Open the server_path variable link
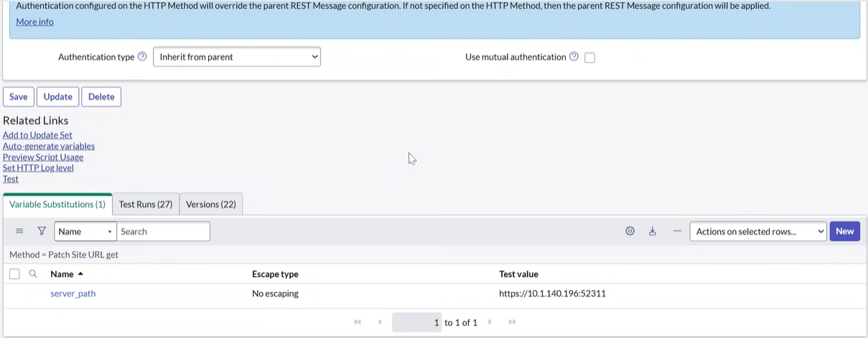Screen dimensions: 868x338 click(73, 294)
